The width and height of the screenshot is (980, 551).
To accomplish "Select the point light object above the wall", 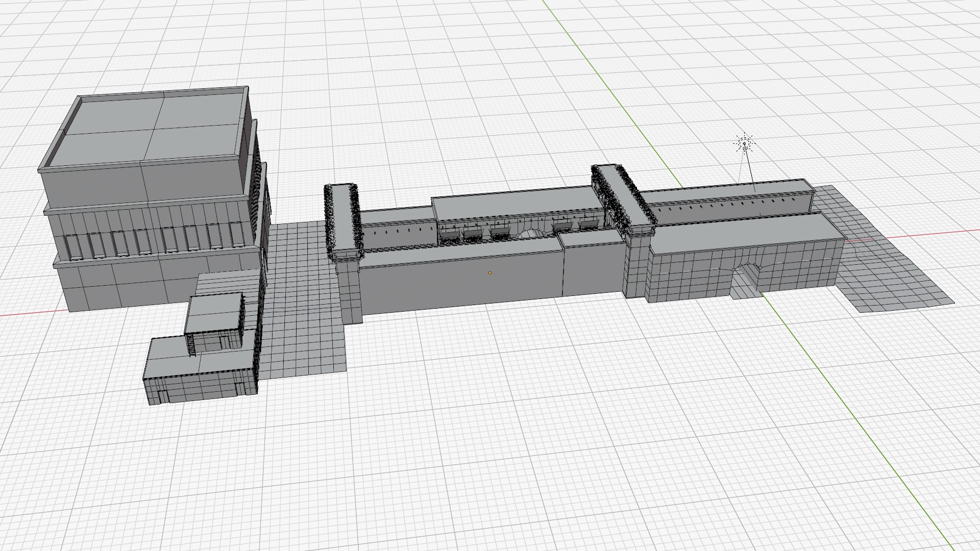I will pos(744,143).
